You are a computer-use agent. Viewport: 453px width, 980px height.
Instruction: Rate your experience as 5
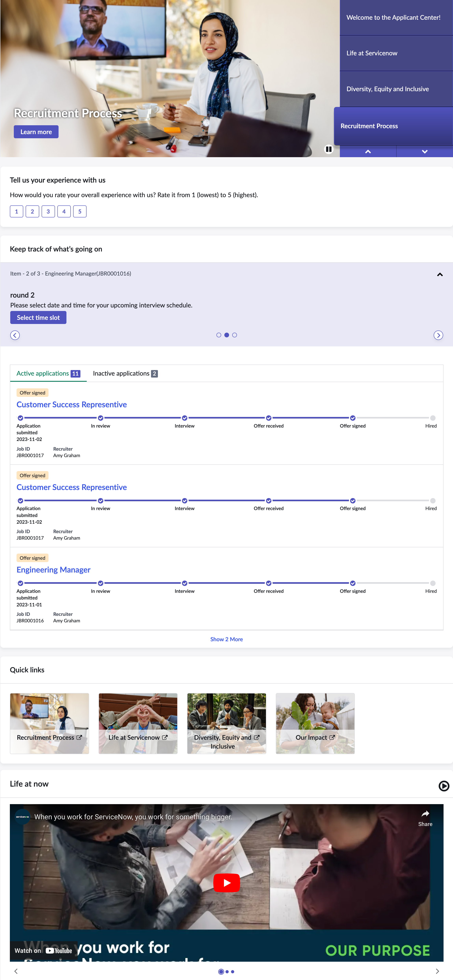[80, 212]
